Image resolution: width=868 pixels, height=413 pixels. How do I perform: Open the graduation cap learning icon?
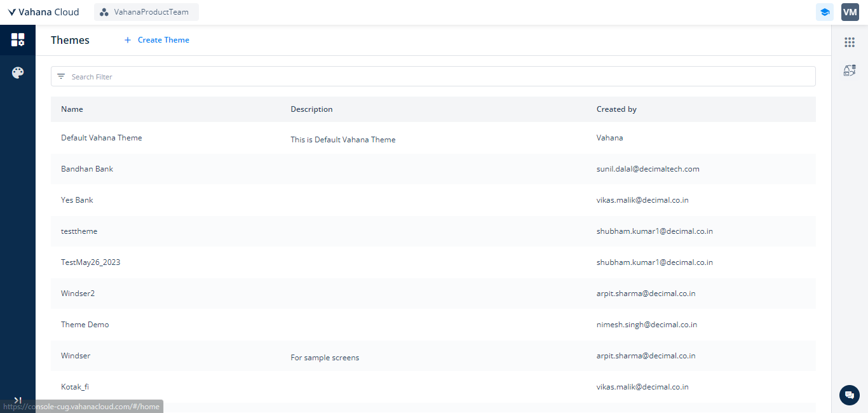(825, 12)
